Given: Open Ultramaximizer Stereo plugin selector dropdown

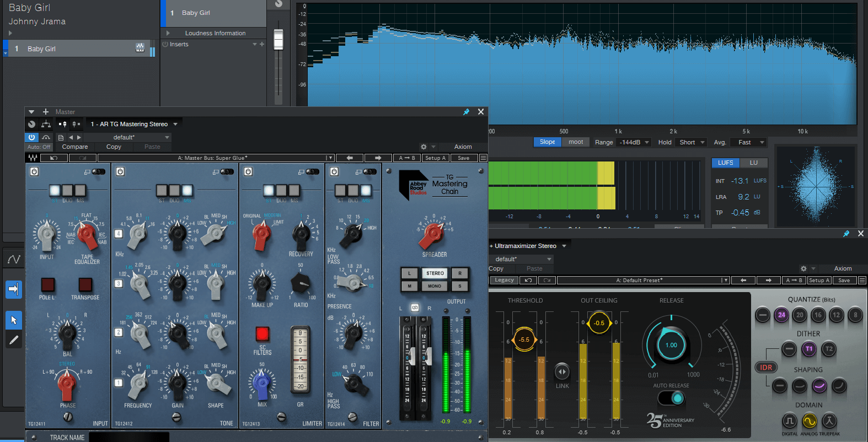Looking at the screenshot, I should (x=528, y=246).
